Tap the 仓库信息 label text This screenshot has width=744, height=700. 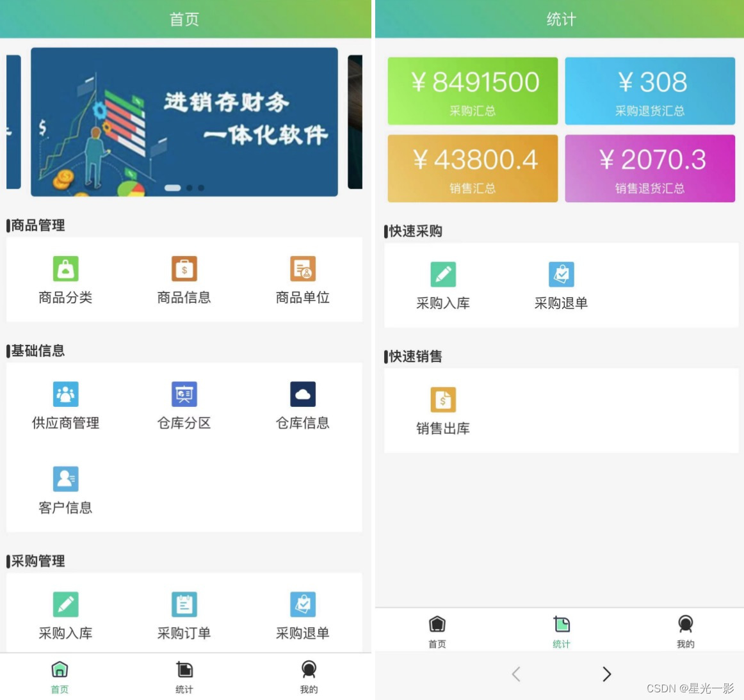(x=303, y=423)
